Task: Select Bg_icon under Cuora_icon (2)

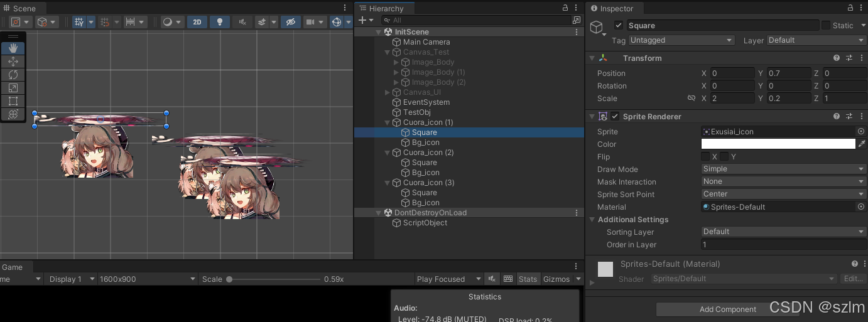Action: tap(426, 173)
